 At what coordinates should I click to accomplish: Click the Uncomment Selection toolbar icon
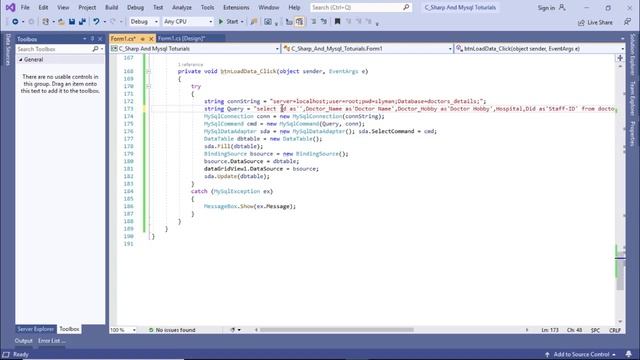(324, 22)
